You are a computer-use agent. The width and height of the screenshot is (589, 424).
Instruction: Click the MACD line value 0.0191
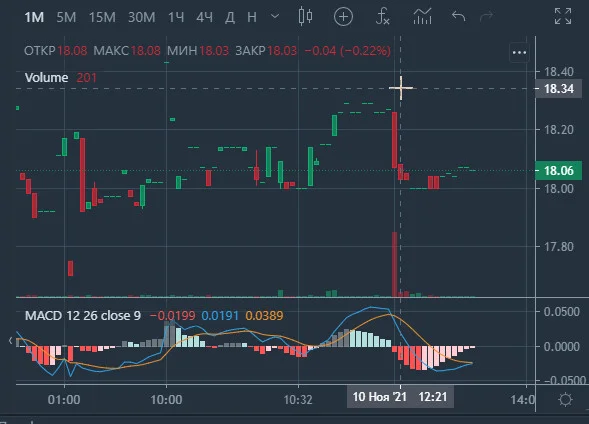pyautogui.click(x=220, y=315)
